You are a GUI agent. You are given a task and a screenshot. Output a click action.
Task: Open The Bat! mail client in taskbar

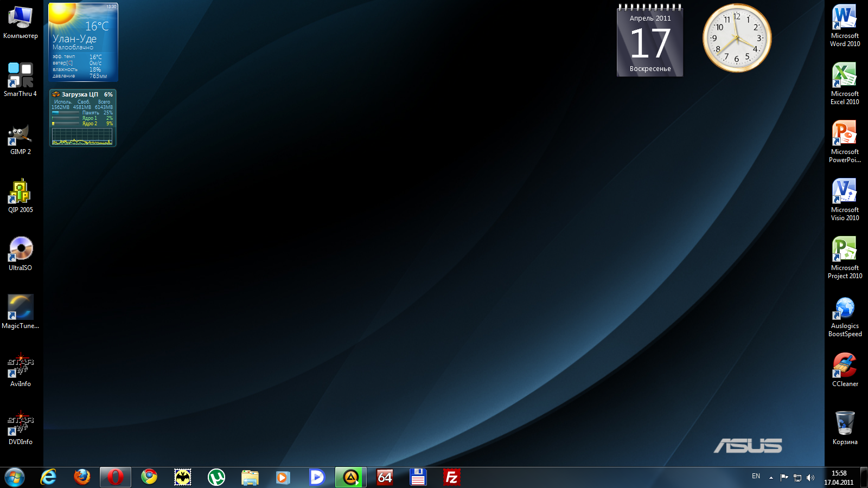pyautogui.click(x=183, y=477)
